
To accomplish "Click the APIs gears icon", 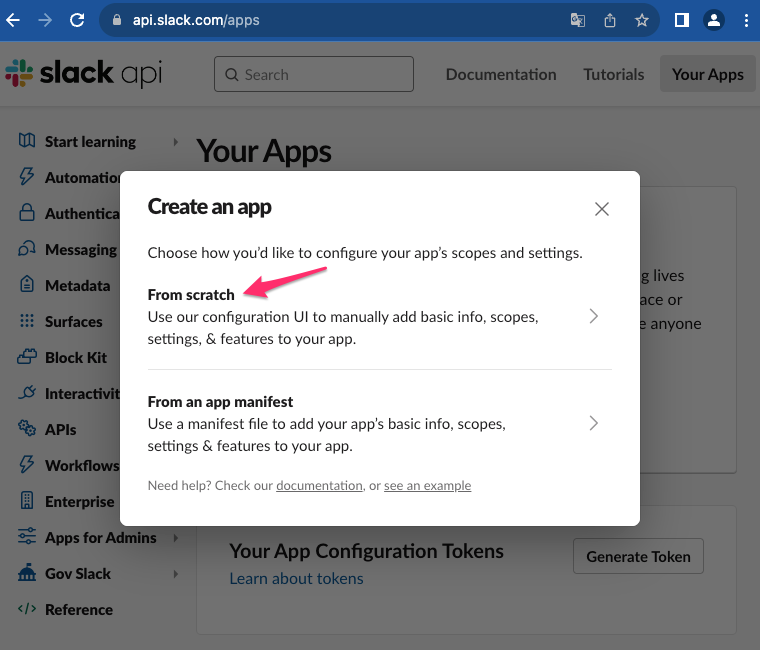I will [x=27, y=428].
